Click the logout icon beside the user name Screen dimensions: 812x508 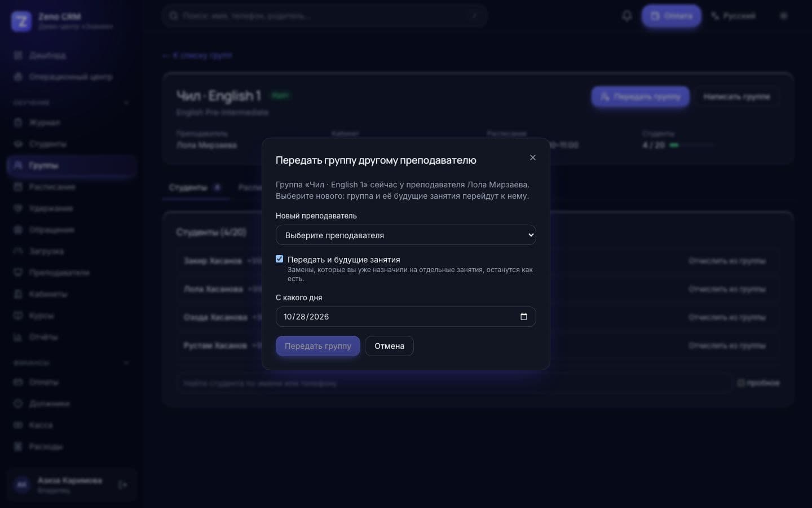click(x=122, y=485)
